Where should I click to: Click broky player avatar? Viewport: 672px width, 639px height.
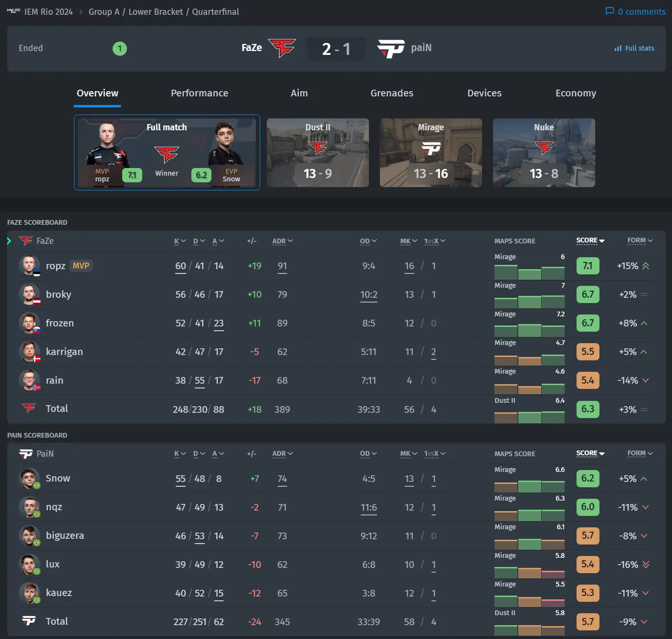click(29, 294)
